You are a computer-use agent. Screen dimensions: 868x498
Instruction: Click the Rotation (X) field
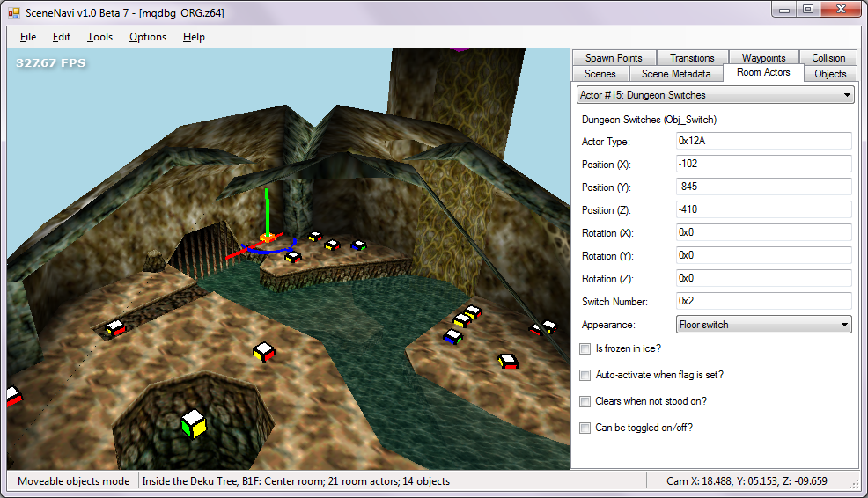pyautogui.click(x=764, y=232)
